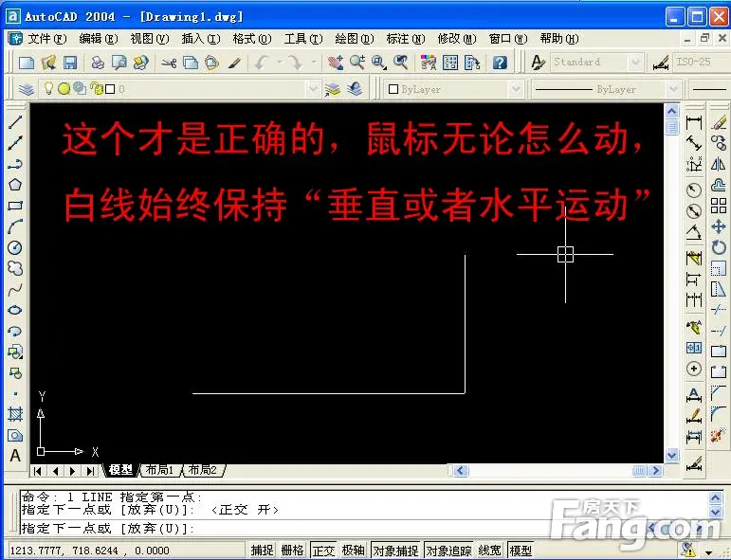Screen dimensions: 731x560
Task: Select the Multiline Text tool
Action: pos(15,455)
